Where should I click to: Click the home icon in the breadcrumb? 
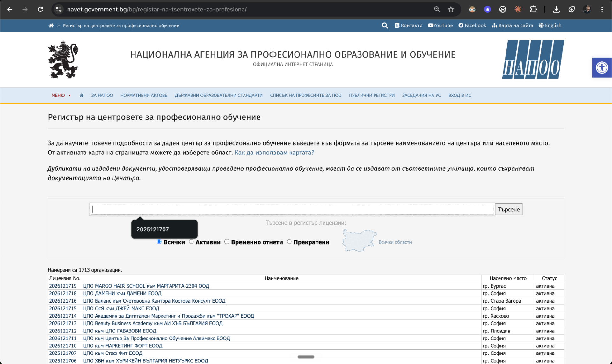point(51,25)
